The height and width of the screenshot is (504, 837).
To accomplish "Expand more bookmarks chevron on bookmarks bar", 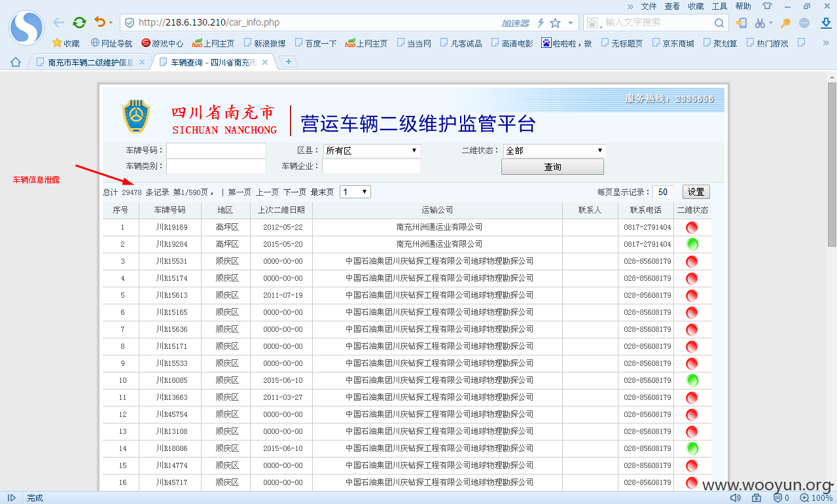I will (826, 43).
